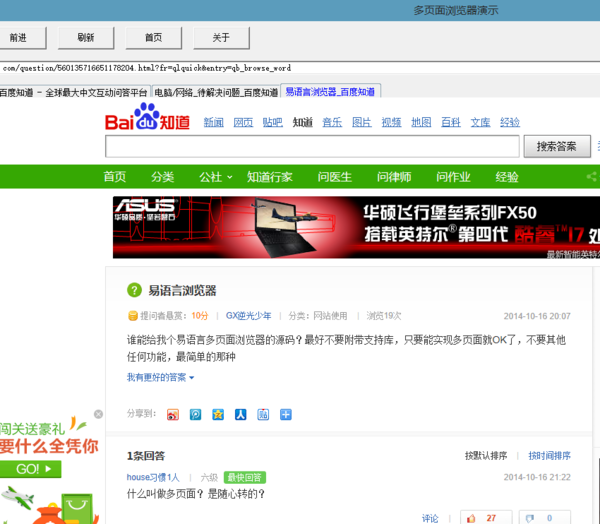Sort answers by 按时间排序
This screenshot has height=524, width=600.
click(549, 455)
